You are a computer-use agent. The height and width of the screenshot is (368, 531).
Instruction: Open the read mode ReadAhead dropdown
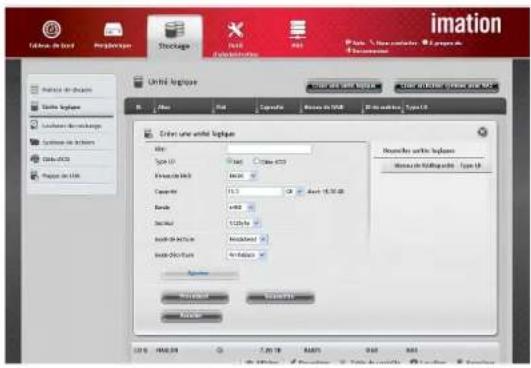pyautogui.click(x=247, y=239)
